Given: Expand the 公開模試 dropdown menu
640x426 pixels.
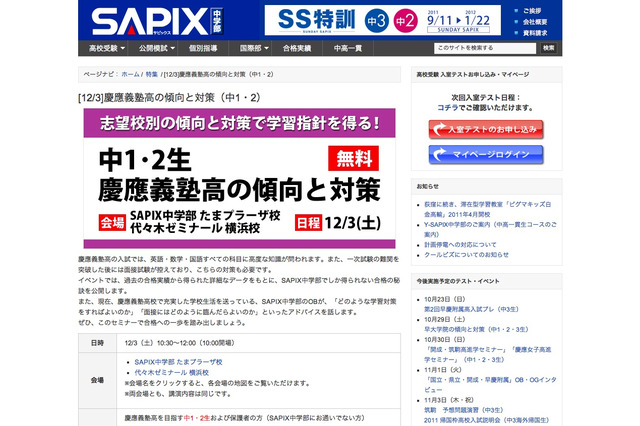Looking at the screenshot, I should [x=157, y=48].
